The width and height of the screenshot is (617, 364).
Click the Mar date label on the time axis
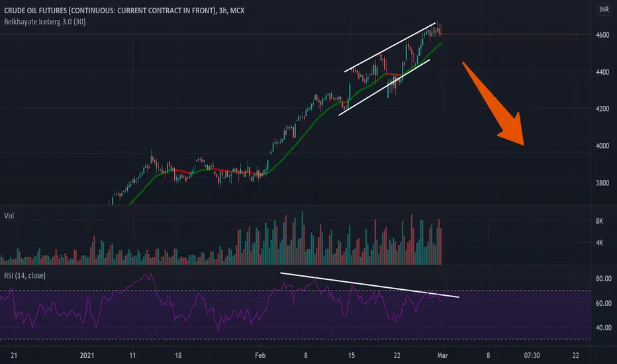click(442, 355)
